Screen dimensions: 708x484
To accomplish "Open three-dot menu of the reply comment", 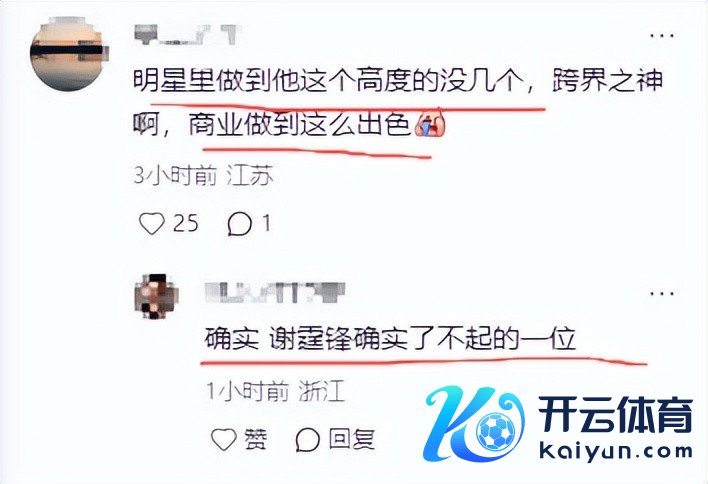I will (x=662, y=293).
